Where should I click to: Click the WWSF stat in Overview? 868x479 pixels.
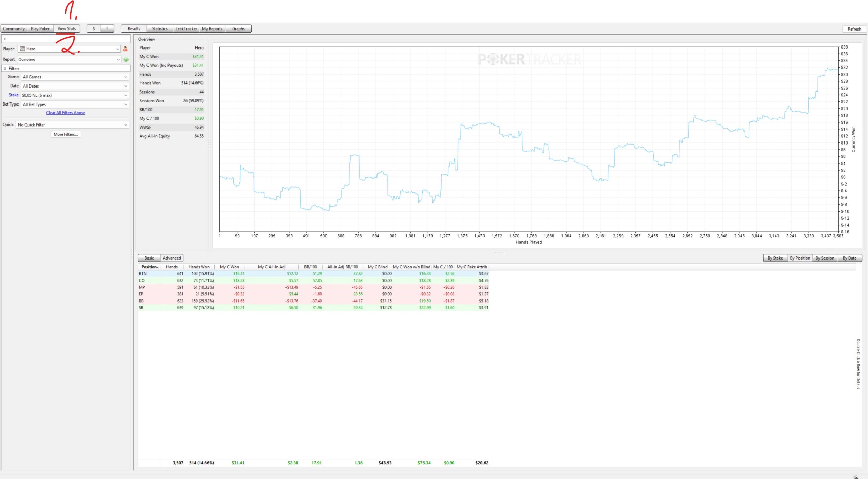click(x=172, y=127)
